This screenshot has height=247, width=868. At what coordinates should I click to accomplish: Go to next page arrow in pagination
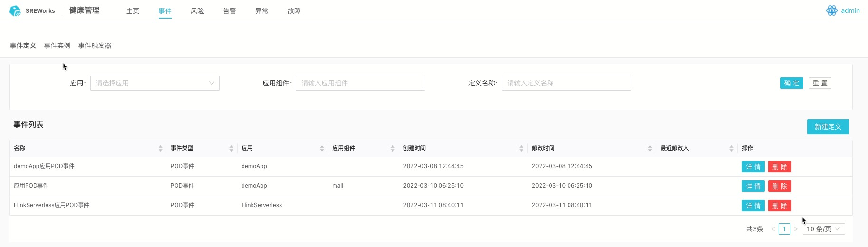(x=796, y=229)
